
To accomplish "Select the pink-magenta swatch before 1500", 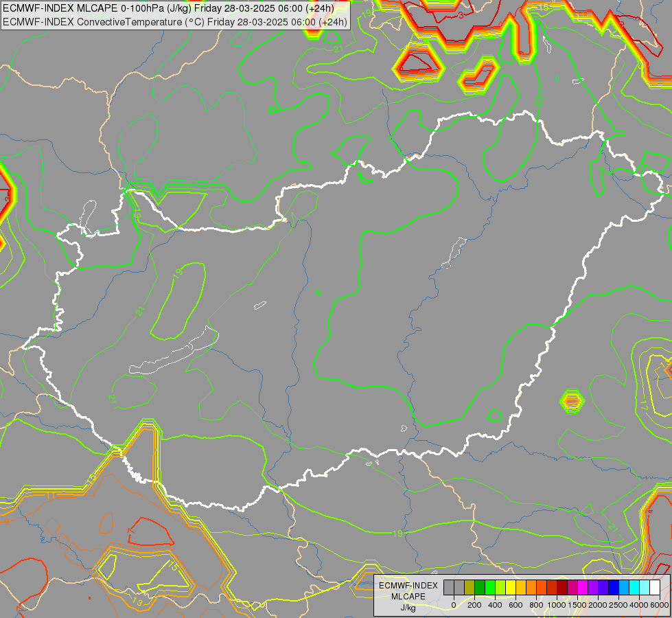I will [x=573, y=588].
